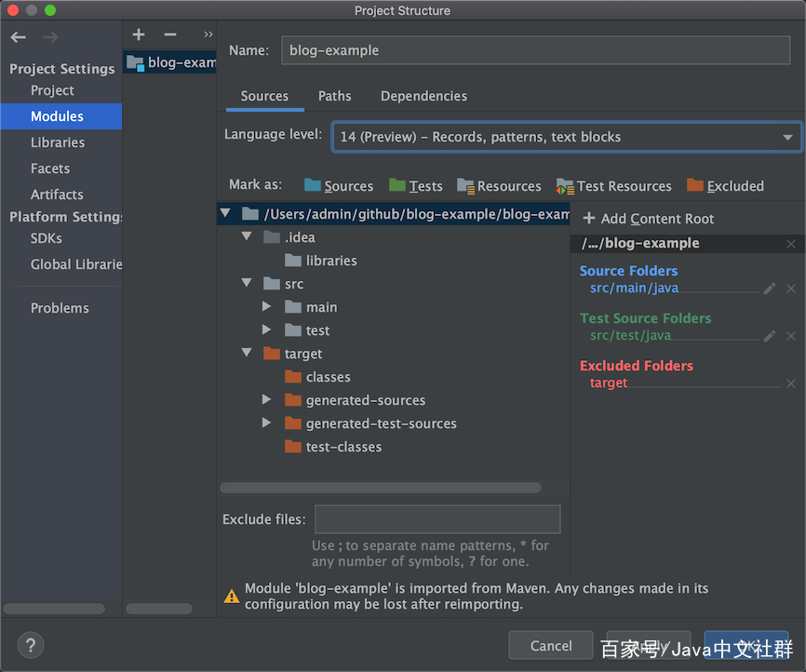Collapse the src folder

pyautogui.click(x=247, y=283)
